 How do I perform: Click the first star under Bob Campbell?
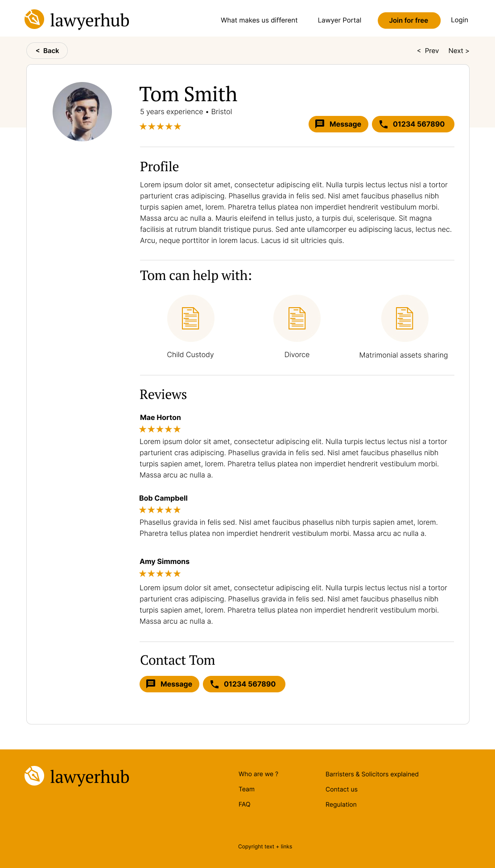(x=143, y=510)
